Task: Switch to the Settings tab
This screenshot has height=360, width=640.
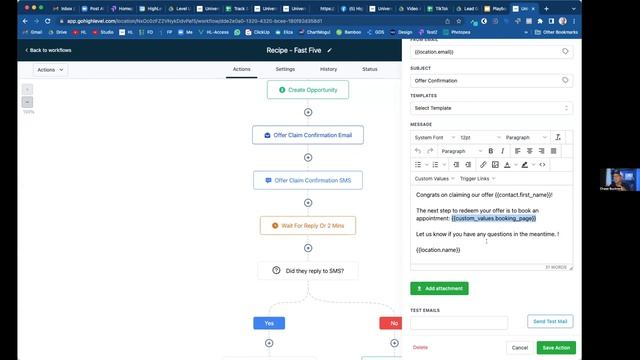Action: (285, 69)
